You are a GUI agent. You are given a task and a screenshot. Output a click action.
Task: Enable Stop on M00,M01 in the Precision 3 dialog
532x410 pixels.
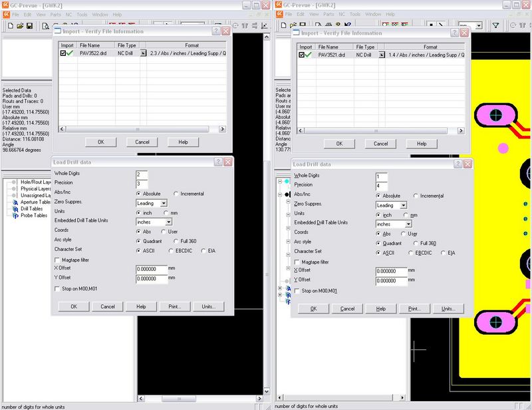[x=57, y=288]
